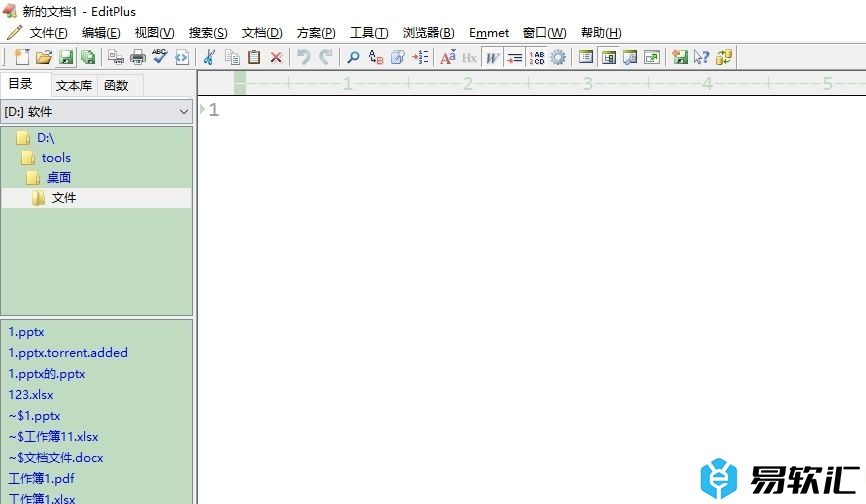Click file 123.xlsx
866x504 pixels.
click(x=31, y=395)
